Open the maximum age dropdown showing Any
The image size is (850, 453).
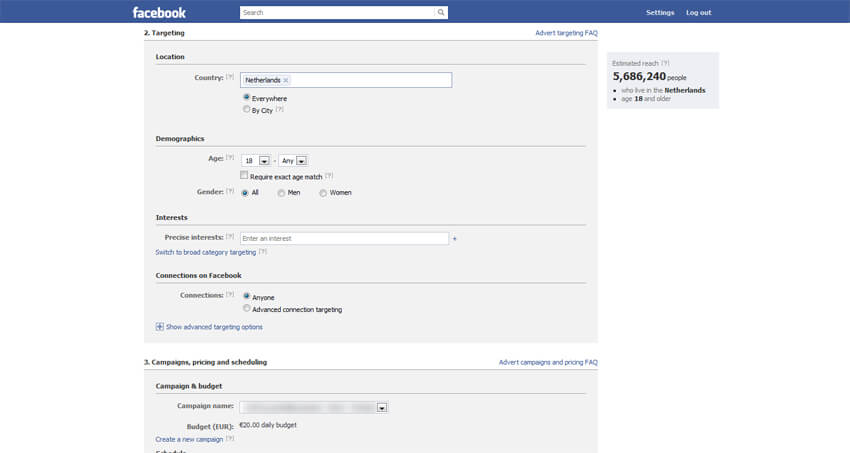tap(293, 161)
